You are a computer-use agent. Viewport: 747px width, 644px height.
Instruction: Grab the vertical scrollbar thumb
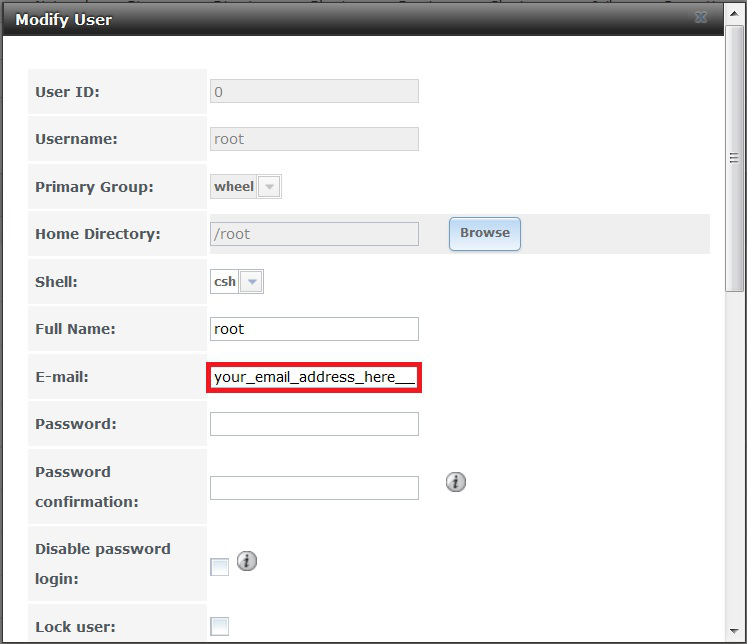[734, 160]
